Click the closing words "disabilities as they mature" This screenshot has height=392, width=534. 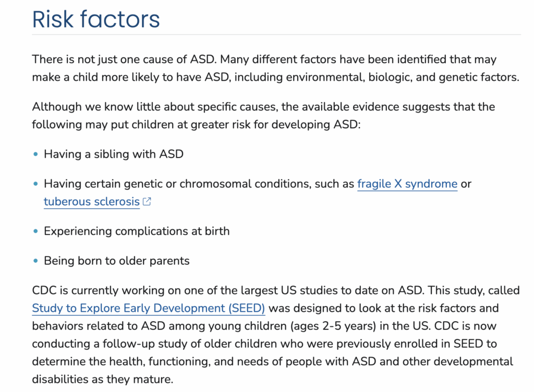102,379
